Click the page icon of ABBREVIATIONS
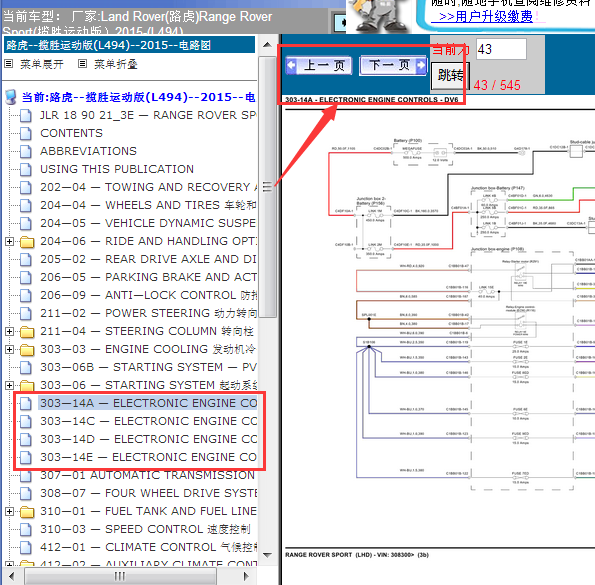 [26, 151]
